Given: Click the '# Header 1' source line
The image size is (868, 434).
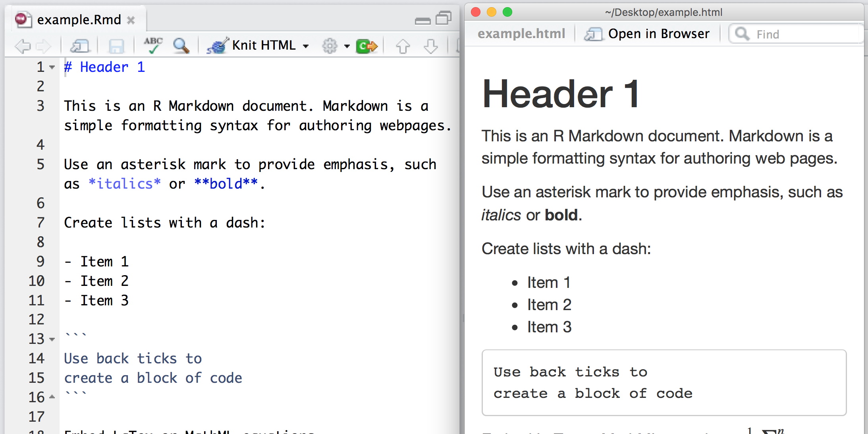Looking at the screenshot, I should 104,67.
